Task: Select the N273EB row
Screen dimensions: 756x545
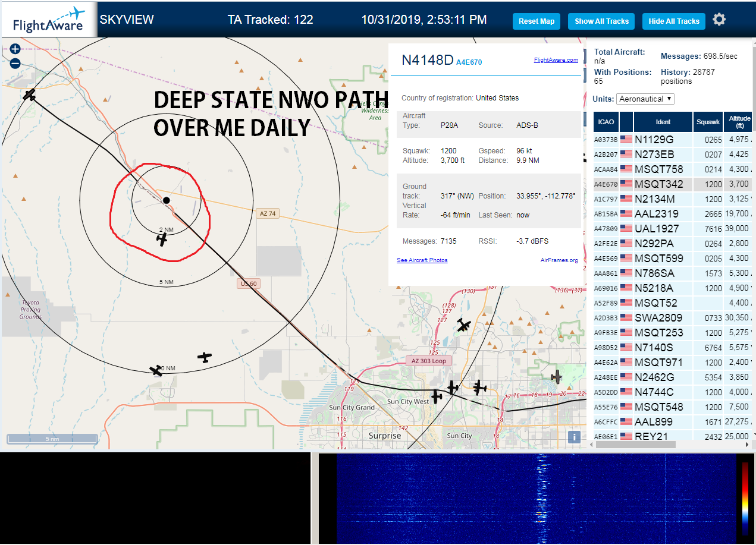Action: [673, 154]
